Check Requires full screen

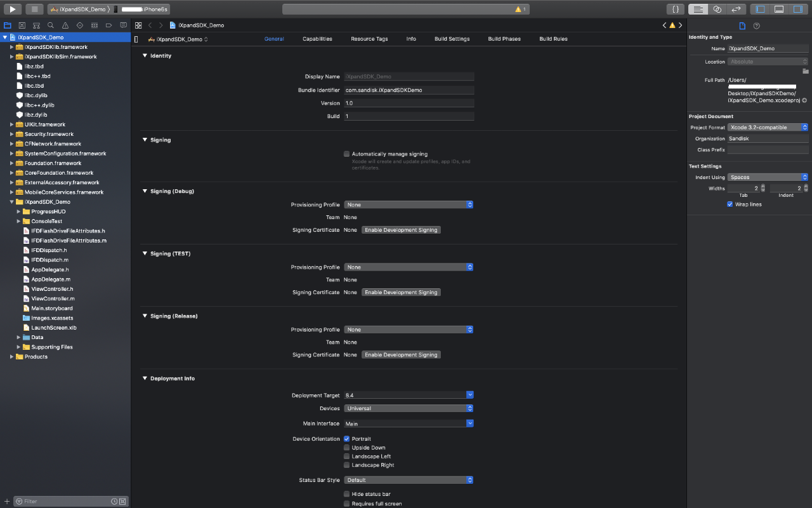[x=347, y=504]
